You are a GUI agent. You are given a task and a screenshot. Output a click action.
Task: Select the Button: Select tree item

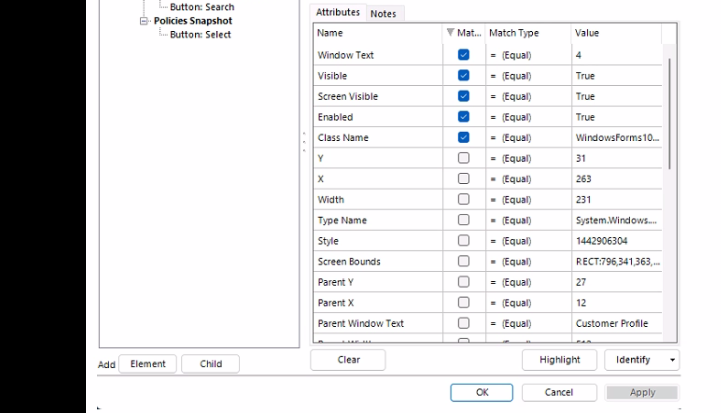coord(200,34)
